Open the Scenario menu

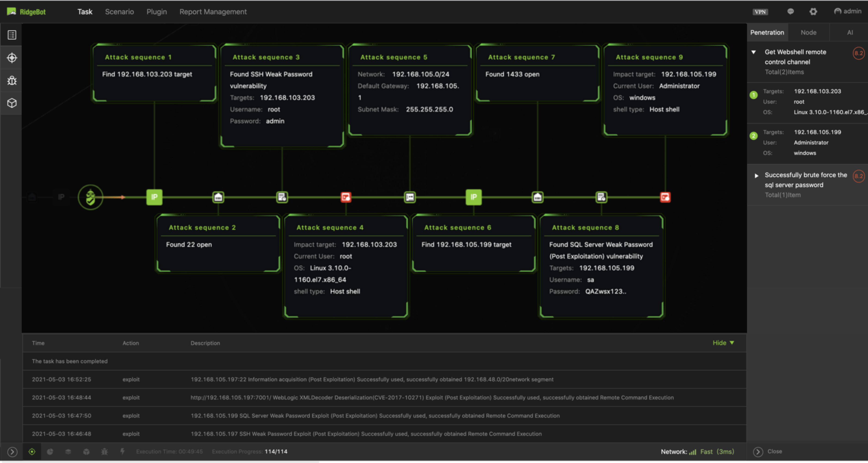coord(119,12)
